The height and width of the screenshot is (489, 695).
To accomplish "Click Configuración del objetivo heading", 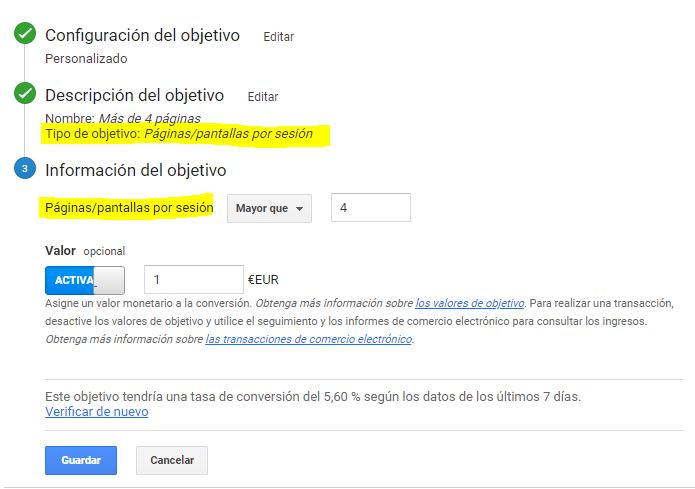I will point(142,35).
